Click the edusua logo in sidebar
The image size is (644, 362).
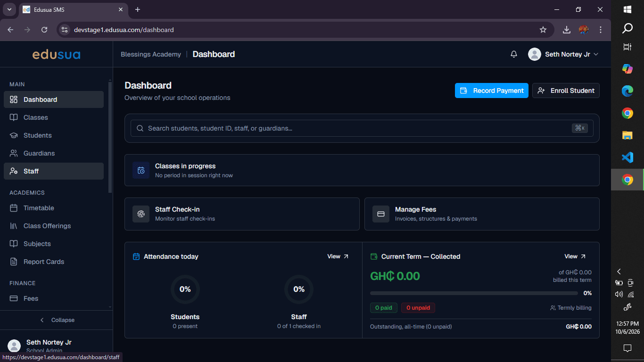(x=56, y=54)
